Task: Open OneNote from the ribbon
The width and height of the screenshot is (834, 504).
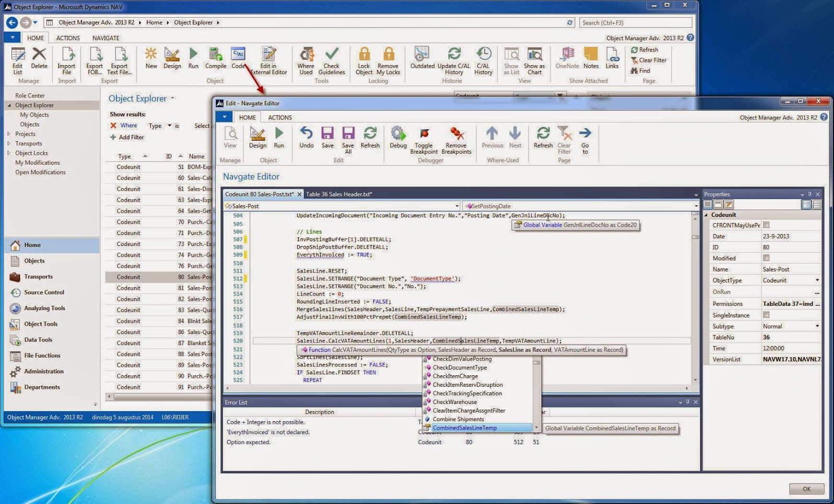Action: point(567,57)
